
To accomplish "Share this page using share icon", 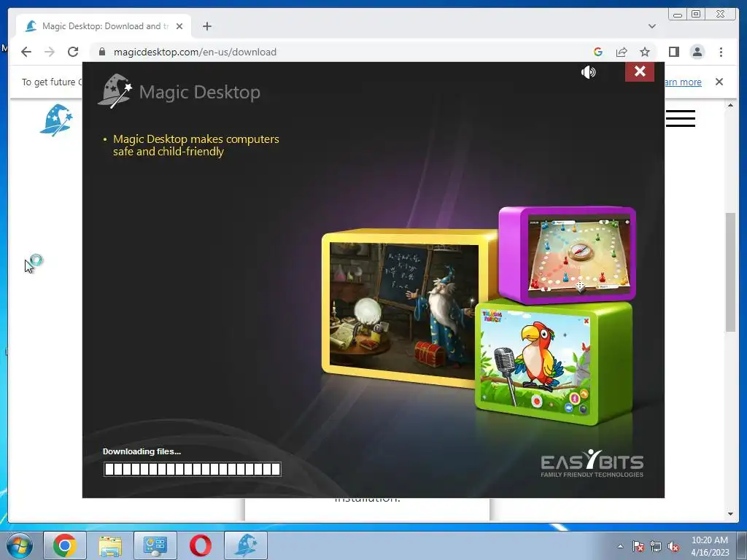I will point(622,52).
